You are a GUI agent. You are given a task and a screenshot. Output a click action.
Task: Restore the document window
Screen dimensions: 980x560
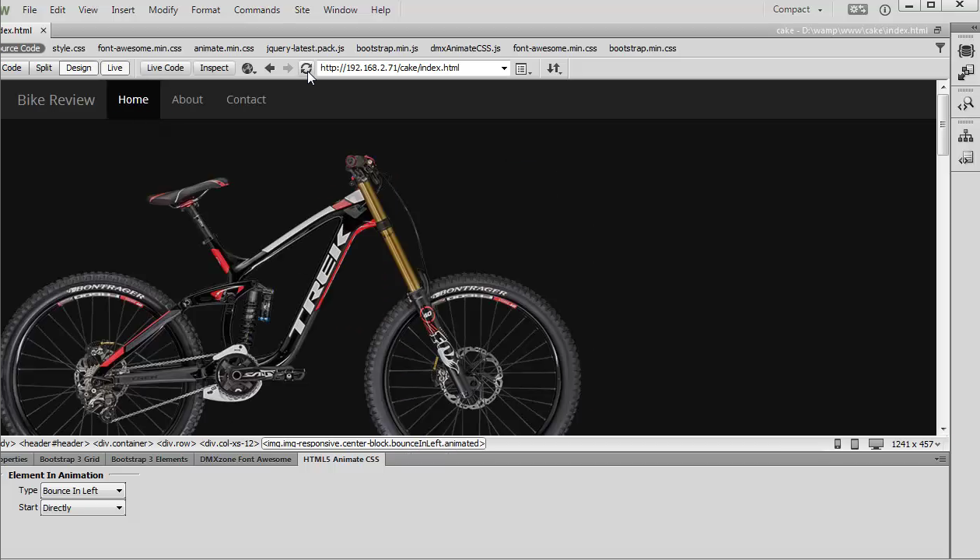937,31
